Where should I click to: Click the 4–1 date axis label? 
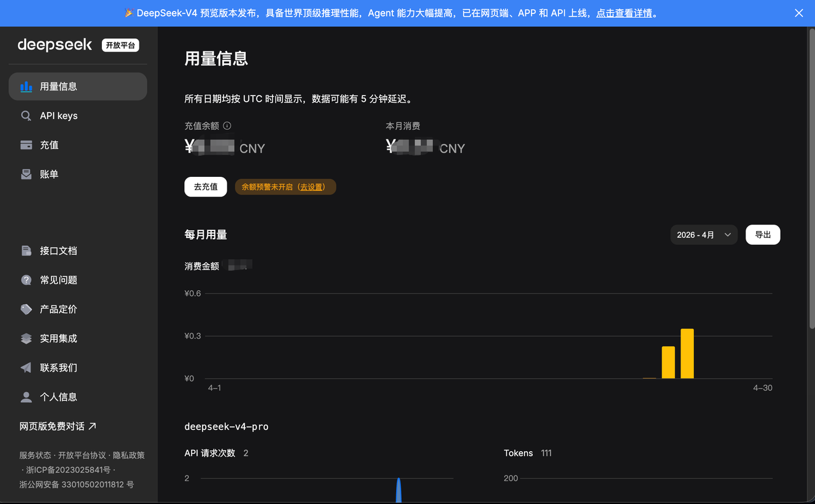215,388
